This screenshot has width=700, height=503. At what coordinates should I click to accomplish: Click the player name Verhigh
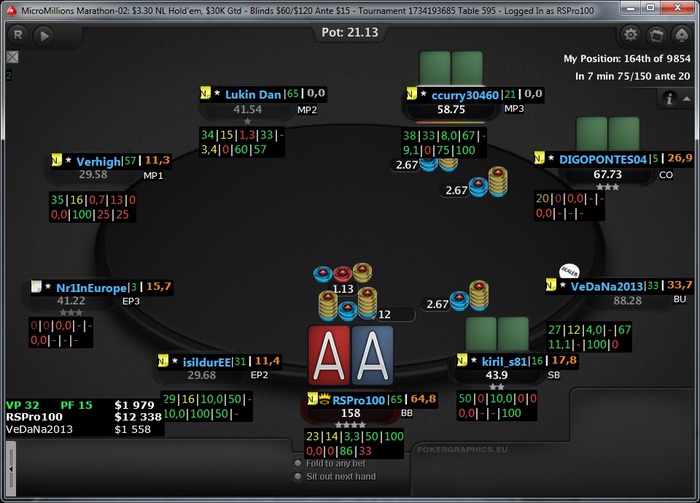click(98, 161)
